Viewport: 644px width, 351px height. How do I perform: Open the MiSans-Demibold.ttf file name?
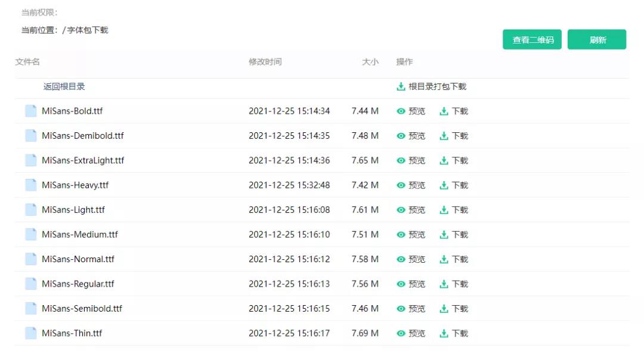pyautogui.click(x=82, y=135)
